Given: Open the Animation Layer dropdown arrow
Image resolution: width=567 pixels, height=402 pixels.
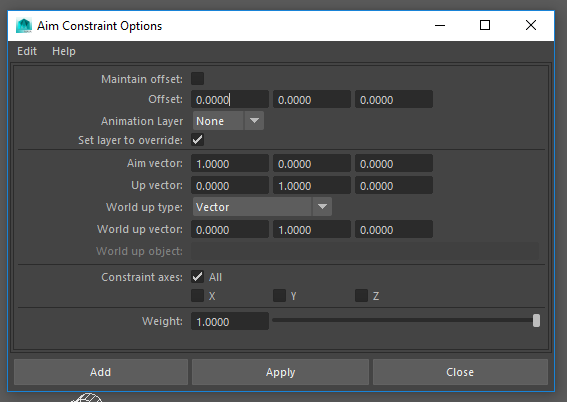Looking at the screenshot, I should point(254,121).
